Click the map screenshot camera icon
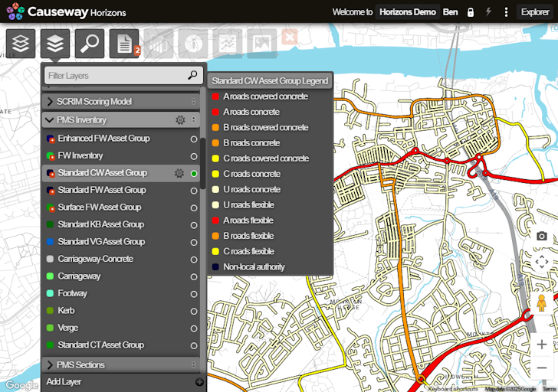The width and height of the screenshot is (558, 392). tap(542, 236)
